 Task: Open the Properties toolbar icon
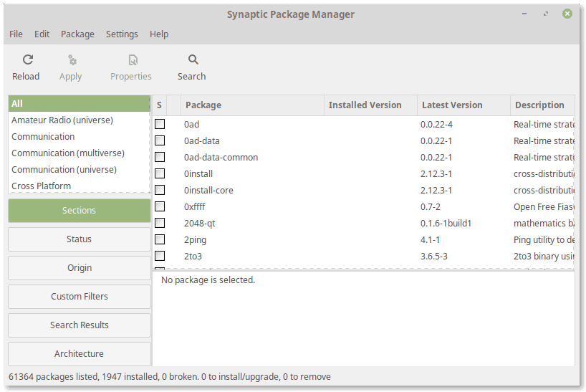coord(133,59)
